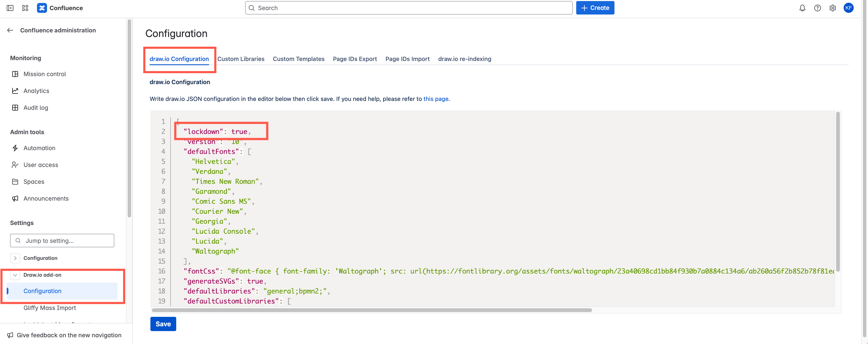Select Analytics under Monitoring

tap(37, 90)
